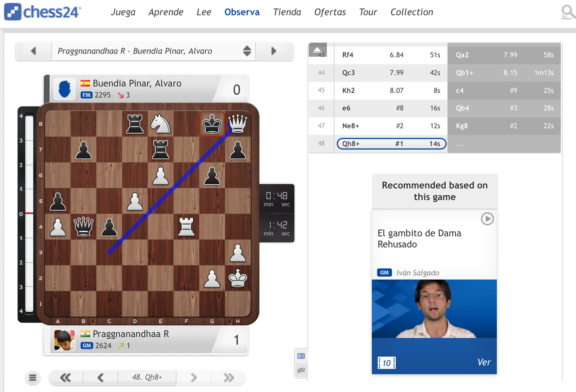
Task: Click player name Praggnanandhaa R
Action: (x=131, y=334)
